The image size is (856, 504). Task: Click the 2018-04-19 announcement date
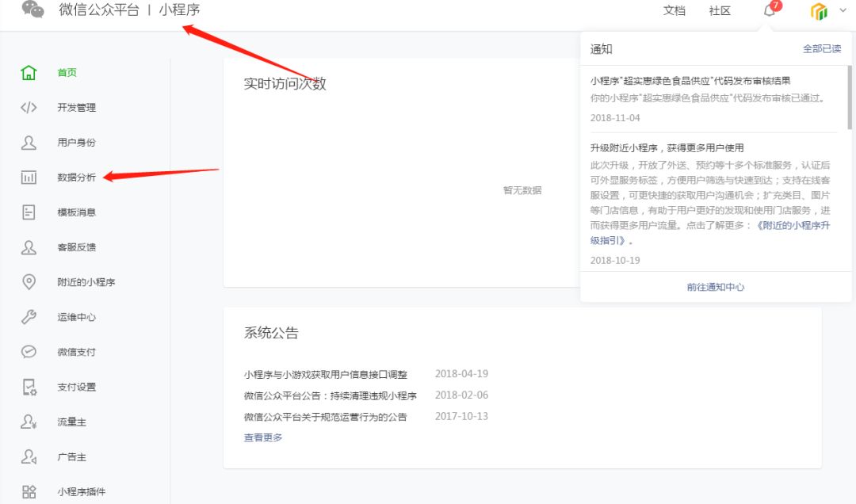click(461, 374)
